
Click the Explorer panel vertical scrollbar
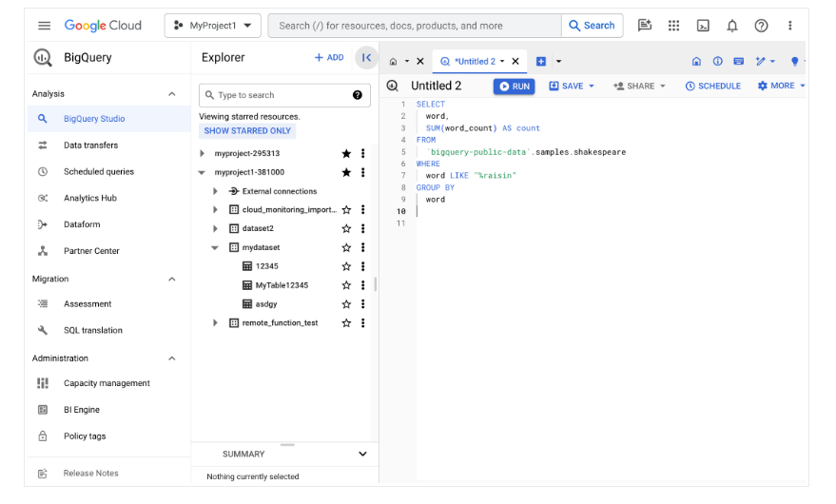click(376, 284)
